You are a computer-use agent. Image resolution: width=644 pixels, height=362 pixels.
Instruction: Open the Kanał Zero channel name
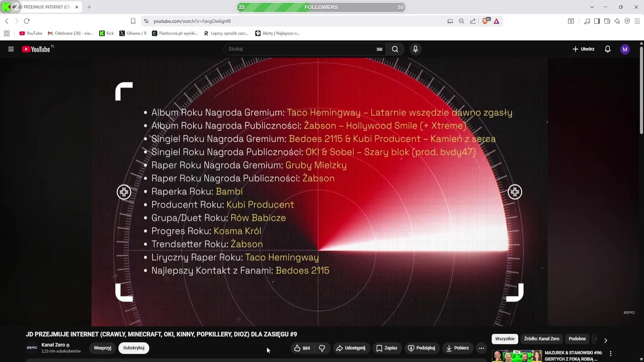coord(53,345)
